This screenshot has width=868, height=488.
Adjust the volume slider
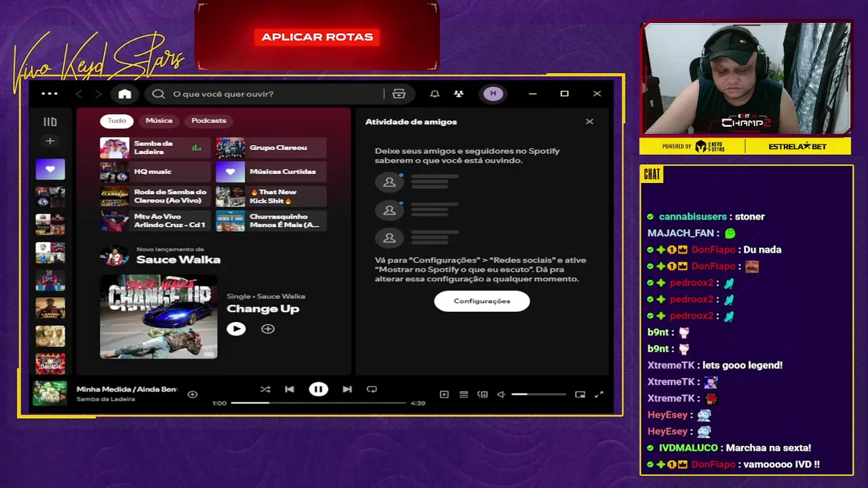[x=538, y=394]
